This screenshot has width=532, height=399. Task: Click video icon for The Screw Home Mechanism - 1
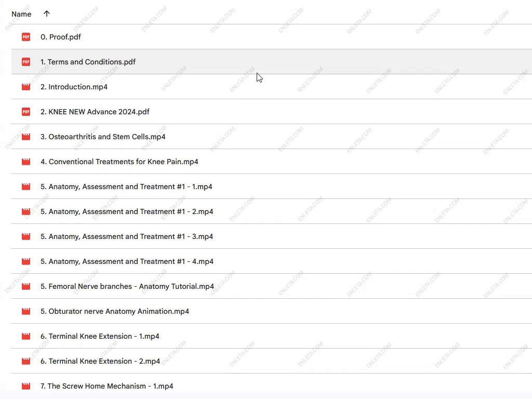(x=26, y=386)
